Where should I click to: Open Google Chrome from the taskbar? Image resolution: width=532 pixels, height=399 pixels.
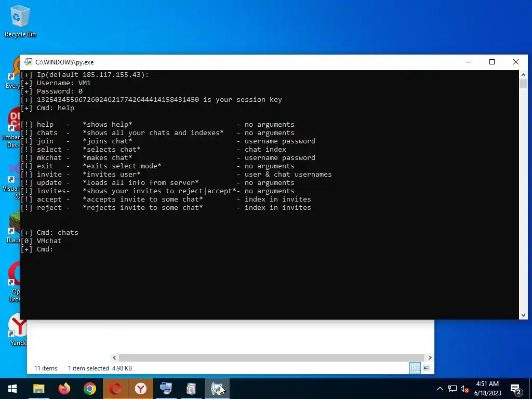89,389
